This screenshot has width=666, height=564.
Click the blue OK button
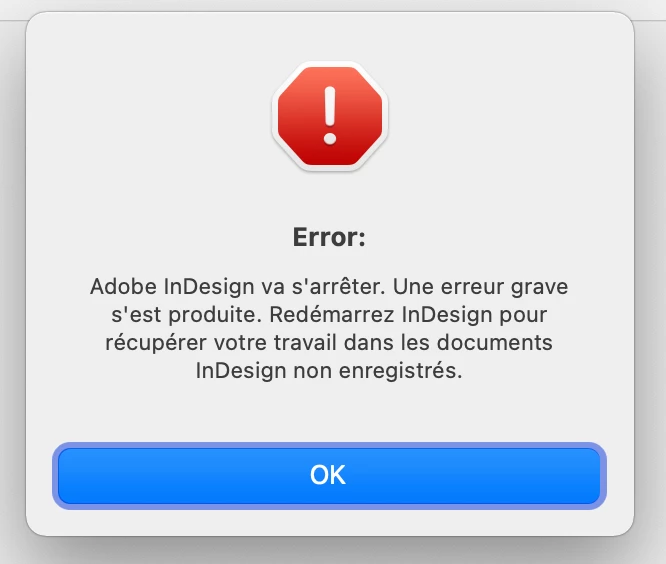click(329, 476)
